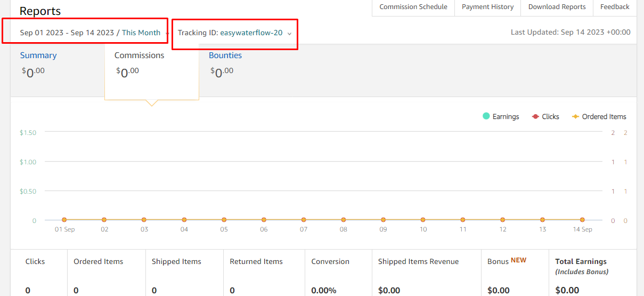Screen dimensions: 644x296
Task: Click the Feedback button
Action: coord(615,7)
